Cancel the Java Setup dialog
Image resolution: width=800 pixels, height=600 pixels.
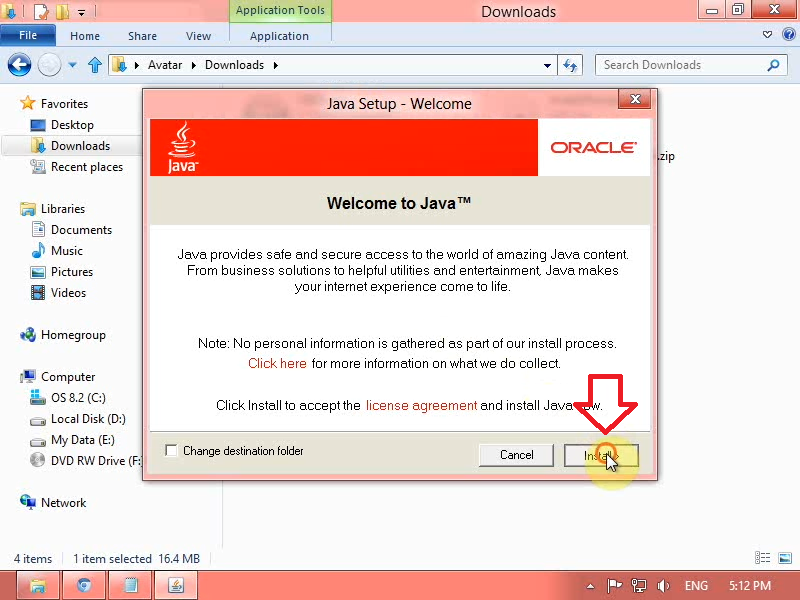click(516, 455)
